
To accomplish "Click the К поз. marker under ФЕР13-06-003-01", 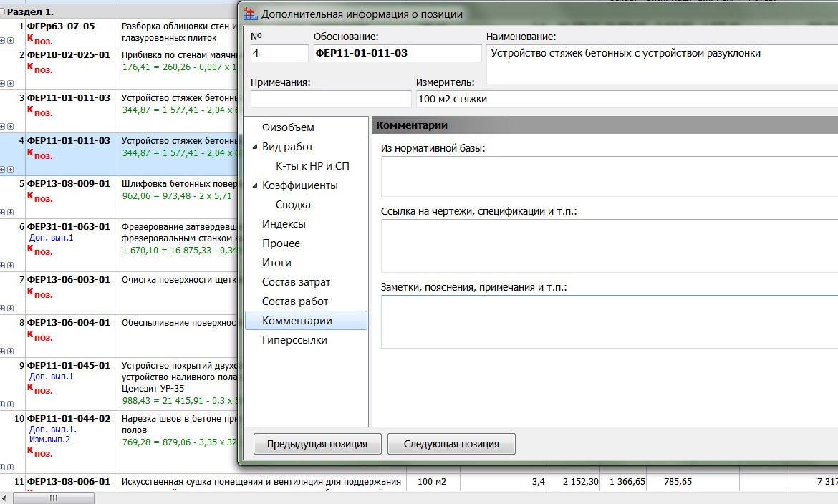I will pyautogui.click(x=39, y=293).
